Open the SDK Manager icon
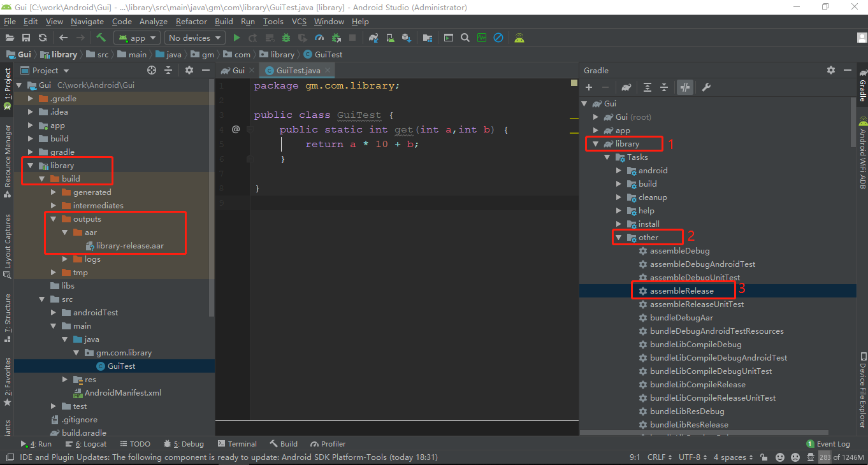The height and width of the screenshot is (465, 868). tap(406, 38)
